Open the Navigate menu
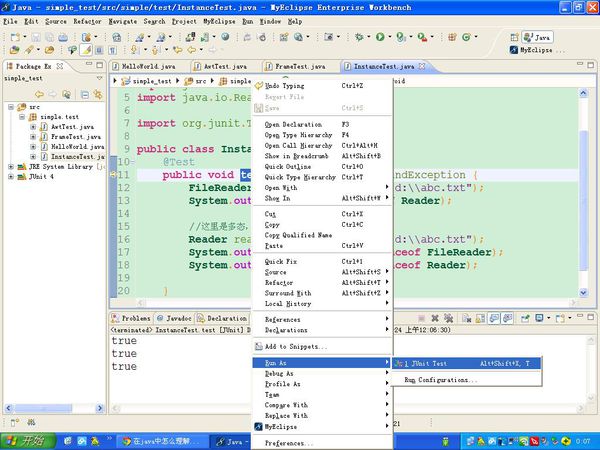Screen dimensions: 600x450 [x=122, y=21]
